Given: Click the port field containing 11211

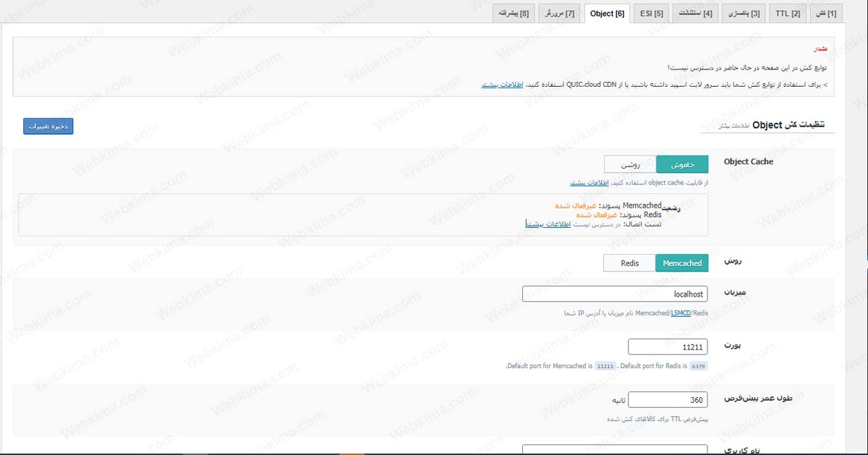Looking at the screenshot, I should (668, 347).
